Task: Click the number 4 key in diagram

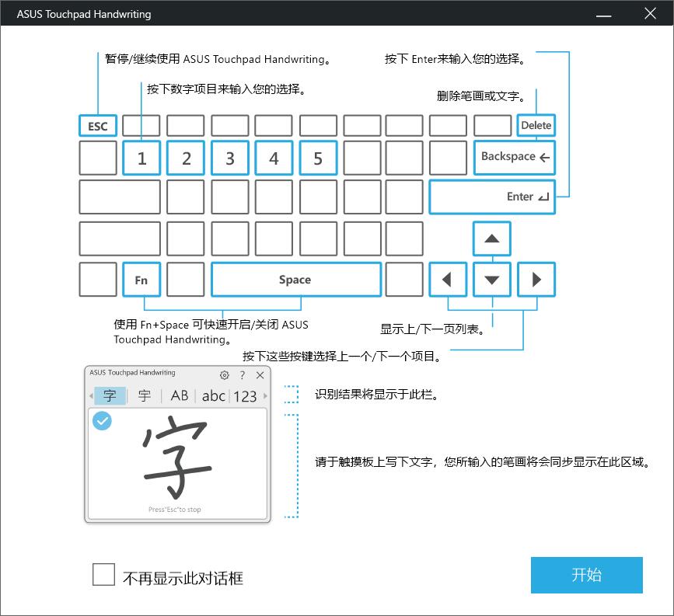Action: 274,158
